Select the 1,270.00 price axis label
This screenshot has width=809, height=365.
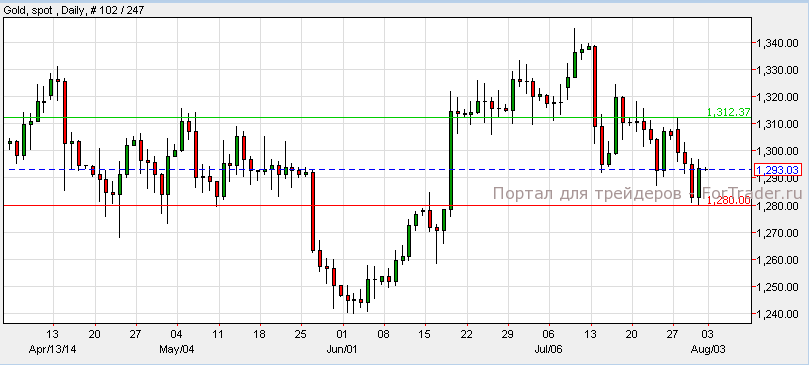(777, 233)
